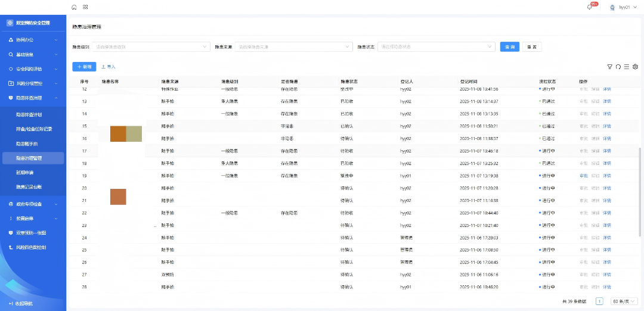Open the 隐患来源 dropdown
Viewport: 644px width, 311px height.
tap(293, 46)
